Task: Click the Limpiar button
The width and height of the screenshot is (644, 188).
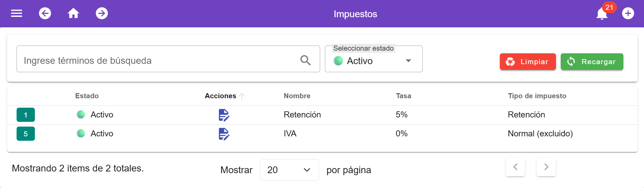Action: coord(528,62)
